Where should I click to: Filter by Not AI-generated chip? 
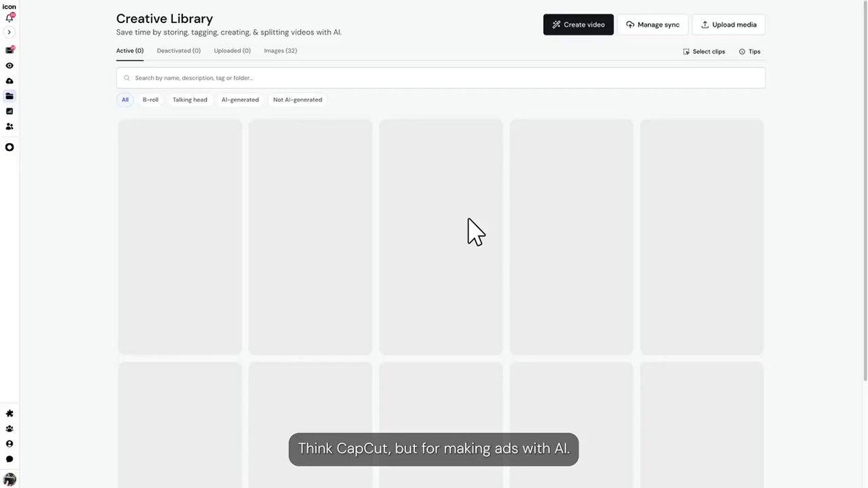(298, 100)
